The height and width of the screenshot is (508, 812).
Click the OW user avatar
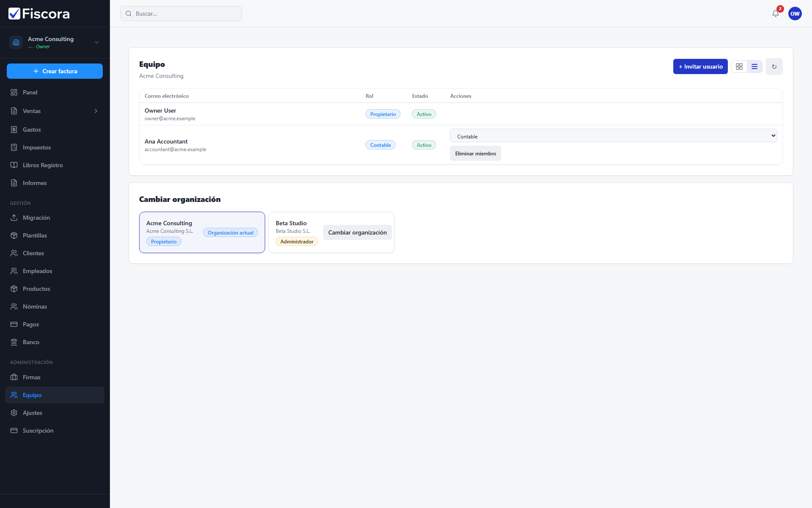[795, 14]
